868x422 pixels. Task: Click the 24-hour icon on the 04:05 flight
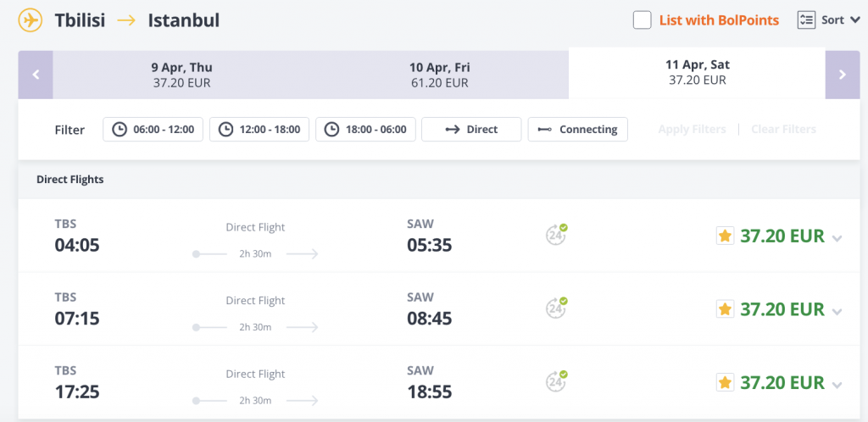(x=556, y=236)
